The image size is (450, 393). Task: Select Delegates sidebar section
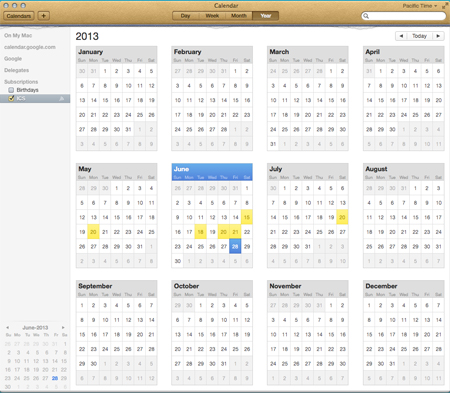[16, 70]
